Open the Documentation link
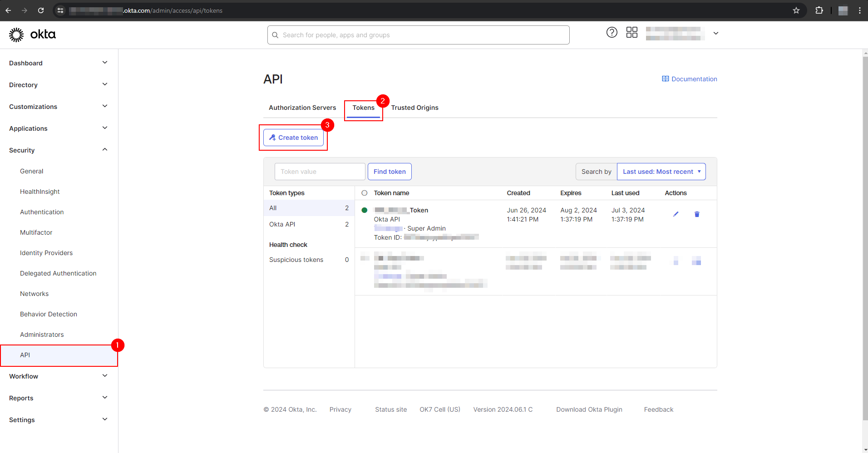Viewport: 868px width, 453px height. [690, 79]
